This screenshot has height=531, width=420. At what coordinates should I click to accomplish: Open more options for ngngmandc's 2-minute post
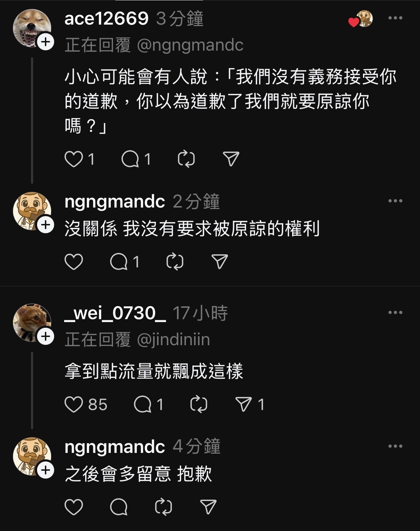coord(395,201)
